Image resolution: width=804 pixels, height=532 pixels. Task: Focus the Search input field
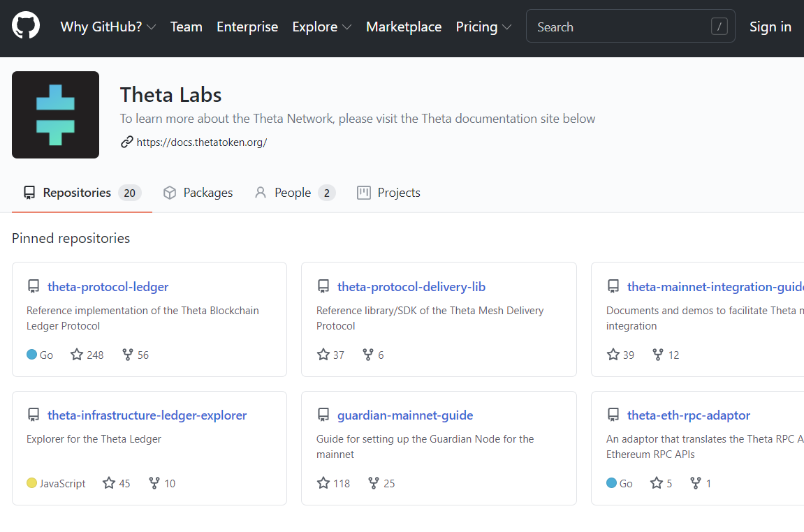(630, 26)
